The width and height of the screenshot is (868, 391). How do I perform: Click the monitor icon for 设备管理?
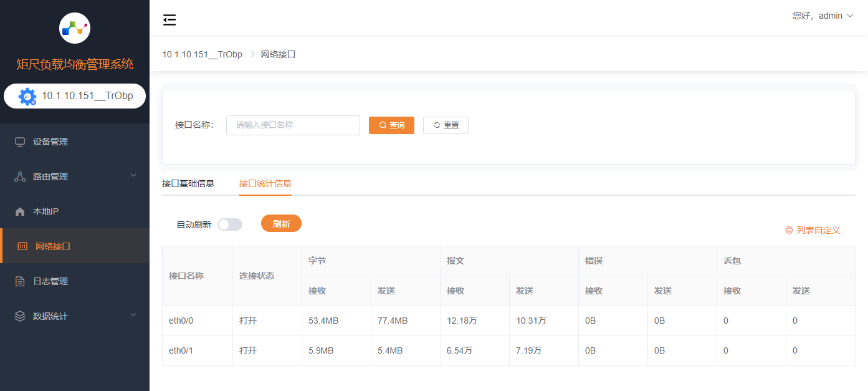point(20,142)
